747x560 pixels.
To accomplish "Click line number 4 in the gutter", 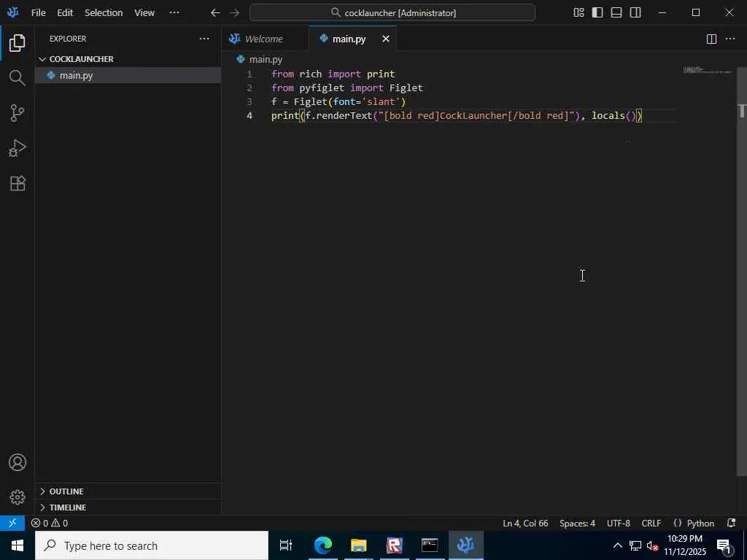I will point(249,115).
